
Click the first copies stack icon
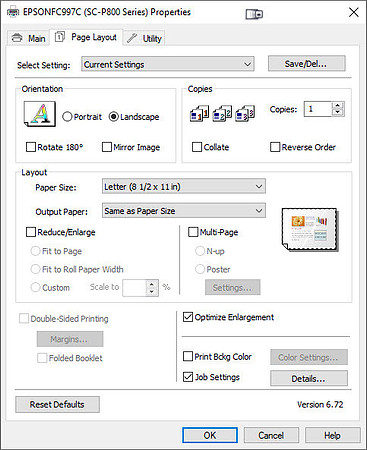[x=199, y=114]
